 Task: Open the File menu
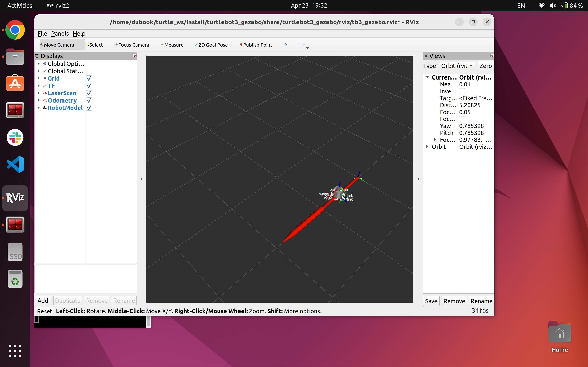(42, 33)
